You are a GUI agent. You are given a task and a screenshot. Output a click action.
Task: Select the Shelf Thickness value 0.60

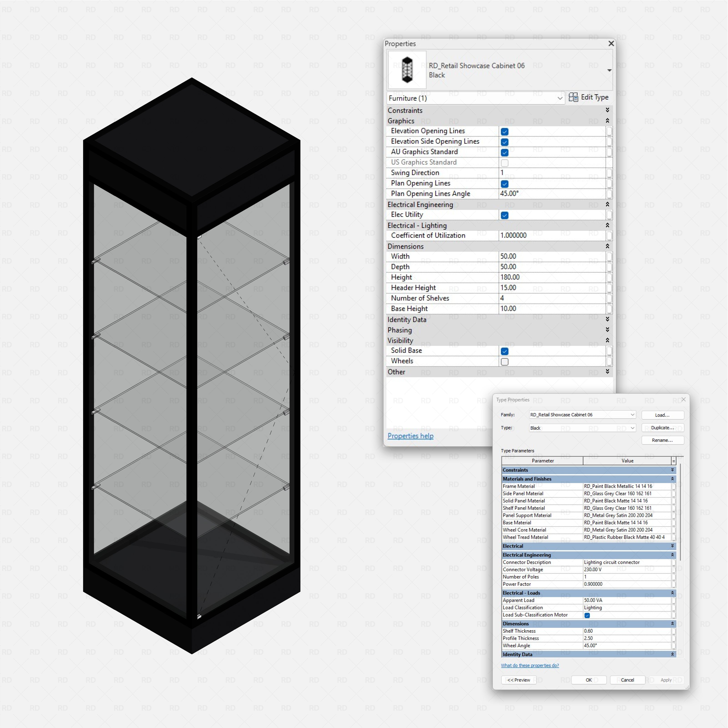tap(627, 631)
